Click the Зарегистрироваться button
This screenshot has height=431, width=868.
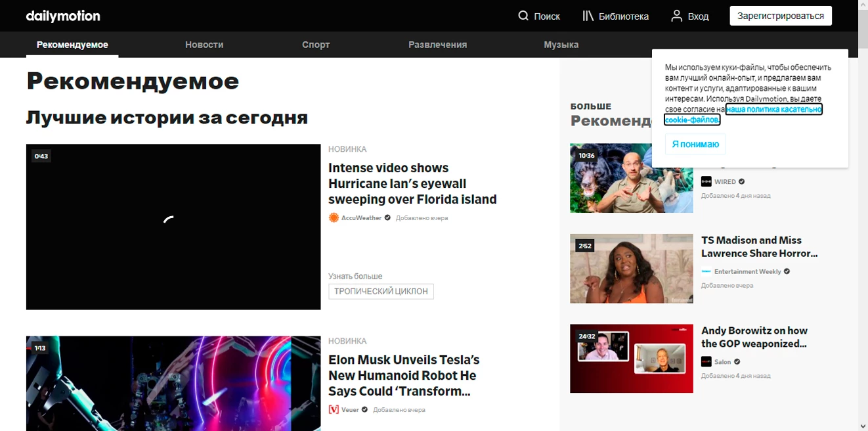tap(781, 16)
